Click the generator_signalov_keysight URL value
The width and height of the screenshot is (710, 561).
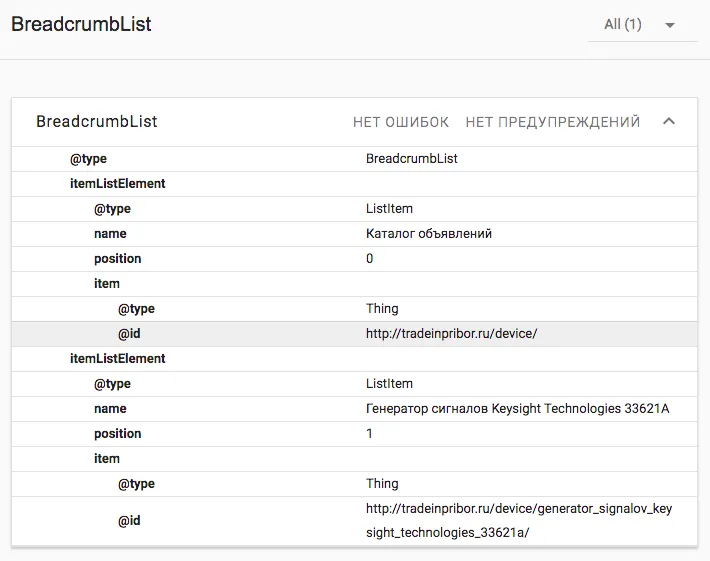point(518,521)
